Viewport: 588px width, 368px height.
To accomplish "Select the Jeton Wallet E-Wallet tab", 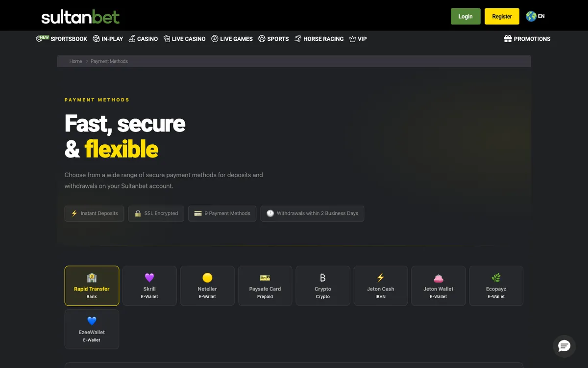I will pyautogui.click(x=439, y=286).
